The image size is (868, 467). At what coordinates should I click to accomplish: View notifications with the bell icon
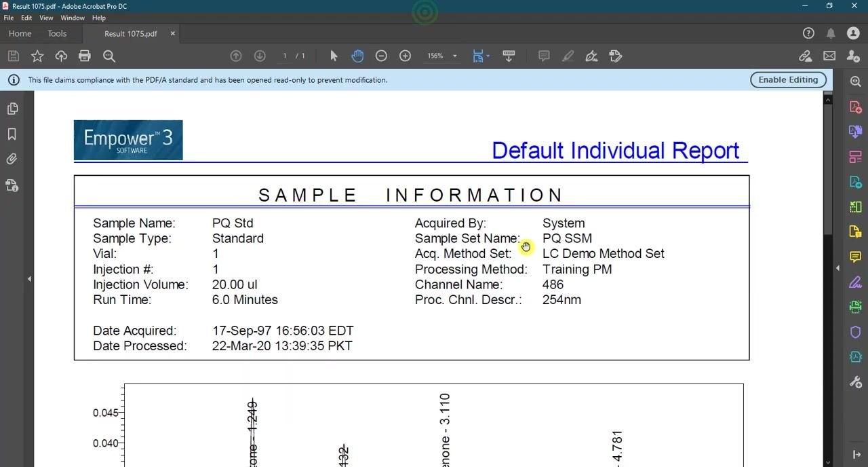point(831,33)
